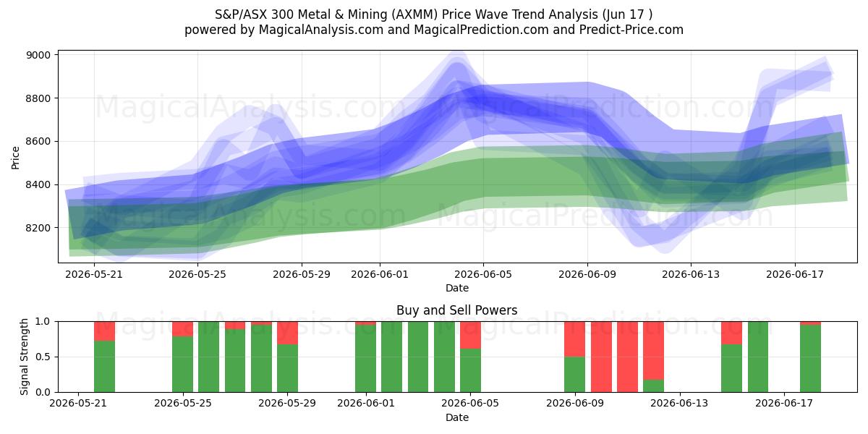
Task: Click the 'Date' label under the price chart
Action: click(457, 288)
